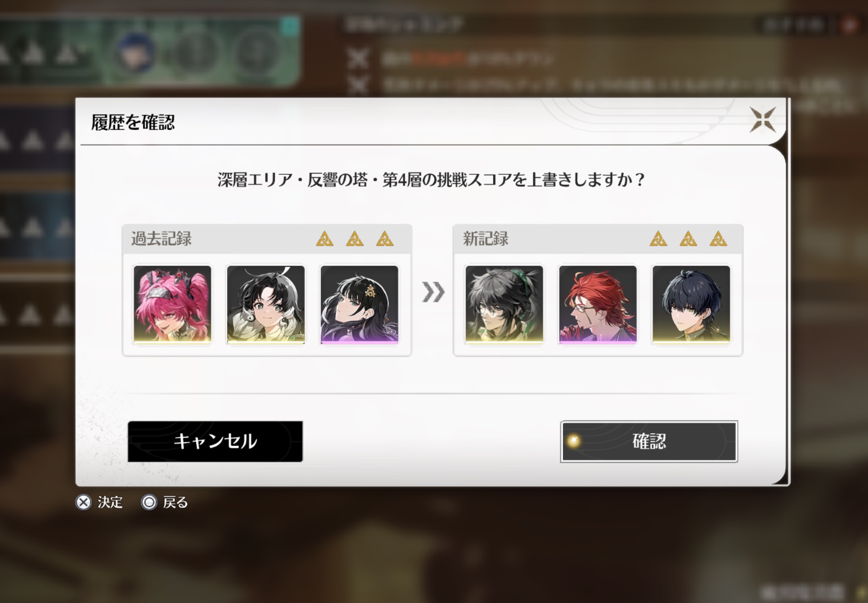This screenshot has width=868, height=603.
Task: Click the last gold crest in 過去記録
Action: pos(385,239)
